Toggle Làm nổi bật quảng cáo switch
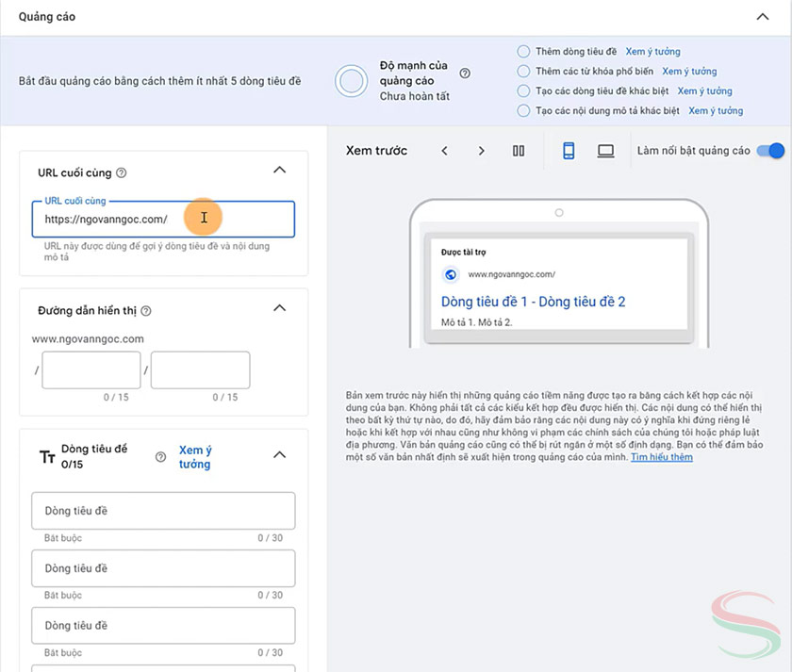 click(x=770, y=151)
